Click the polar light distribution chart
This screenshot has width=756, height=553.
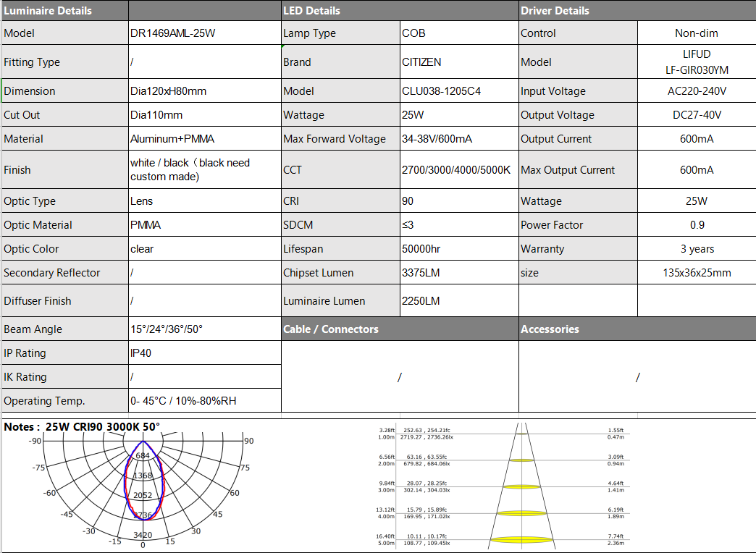coord(143,489)
